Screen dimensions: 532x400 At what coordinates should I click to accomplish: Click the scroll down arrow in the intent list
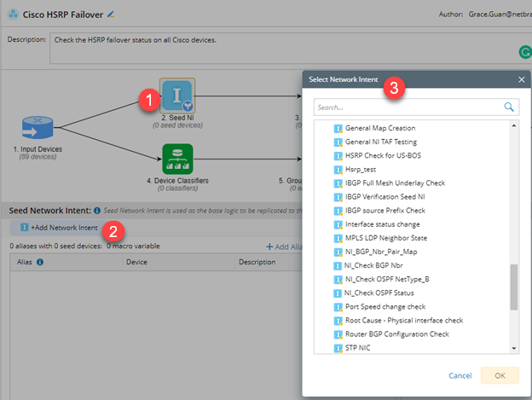(x=514, y=349)
